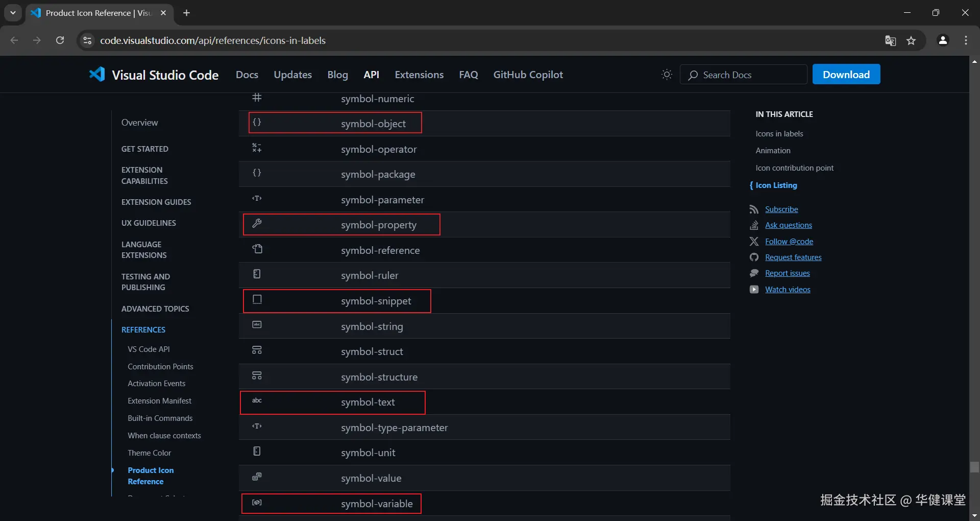Click the blue Download button
The width and height of the screenshot is (980, 521).
846,75
